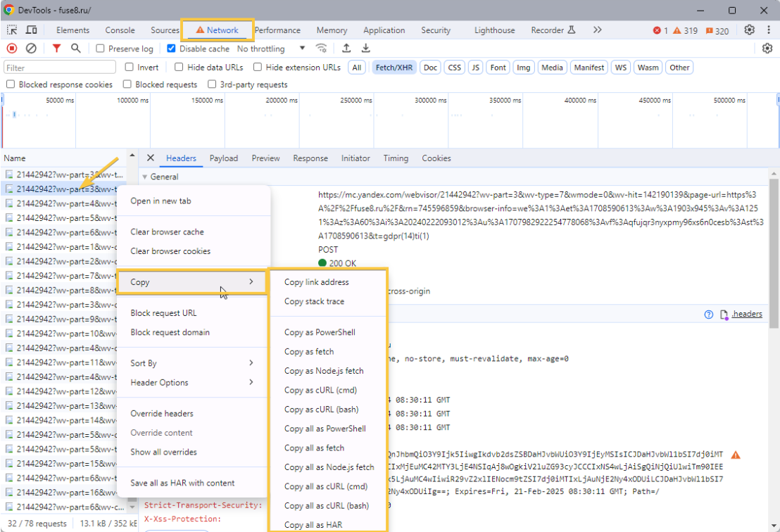The image size is (780, 532).
Task: Toggle the device toolbar icon
Action: pyautogui.click(x=32, y=30)
